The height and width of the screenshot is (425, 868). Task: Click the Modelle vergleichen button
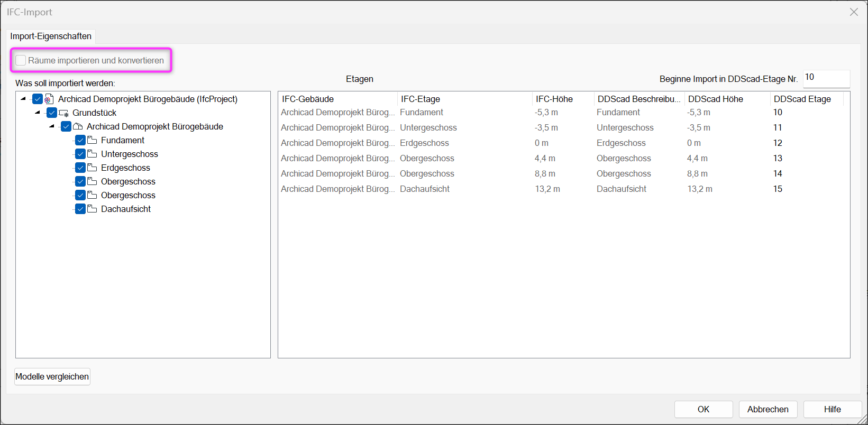click(x=52, y=376)
